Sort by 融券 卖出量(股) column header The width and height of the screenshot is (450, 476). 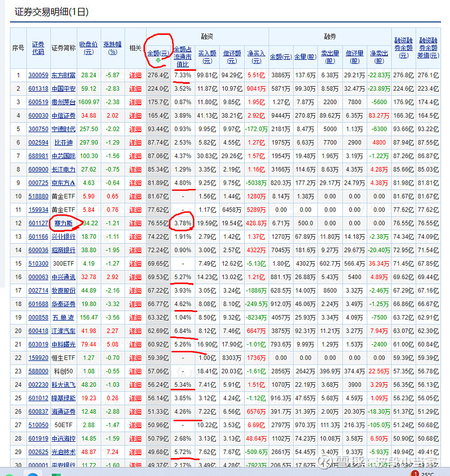330,57
